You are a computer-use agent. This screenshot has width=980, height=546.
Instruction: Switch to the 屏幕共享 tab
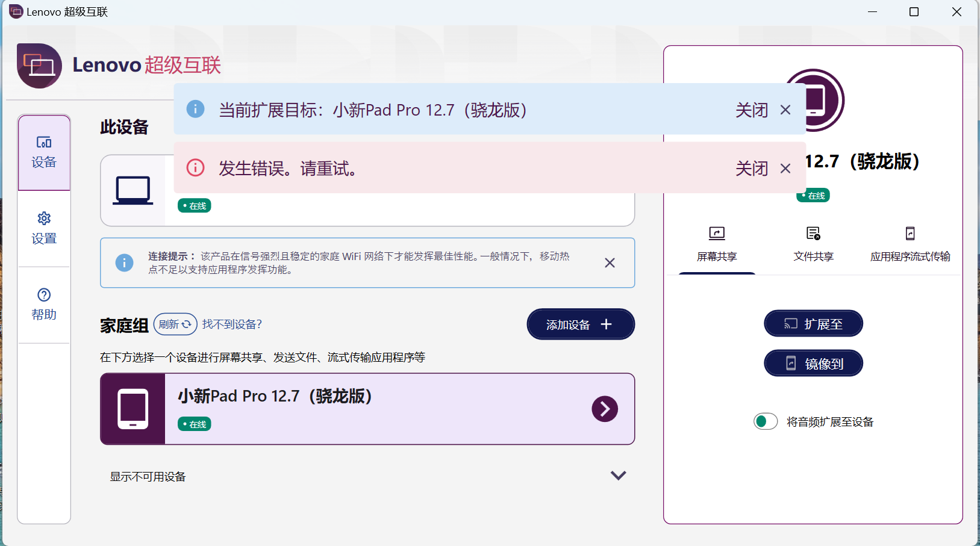[717, 244]
